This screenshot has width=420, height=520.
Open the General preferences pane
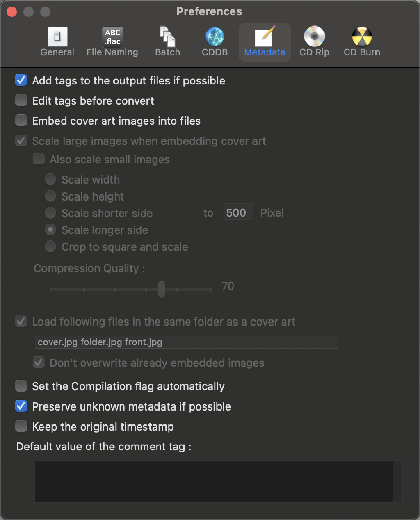57,41
